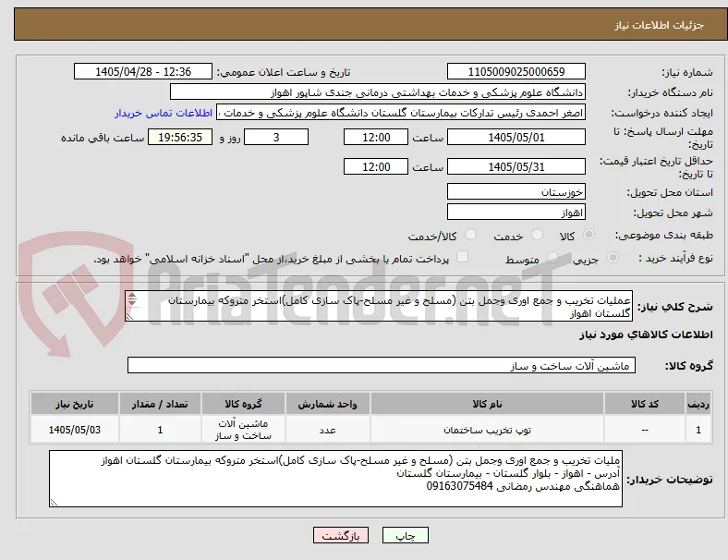Click the label حداقل تاریخ اعتبار قیمت
This screenshot has height=560, width=728.
[656, 167]
